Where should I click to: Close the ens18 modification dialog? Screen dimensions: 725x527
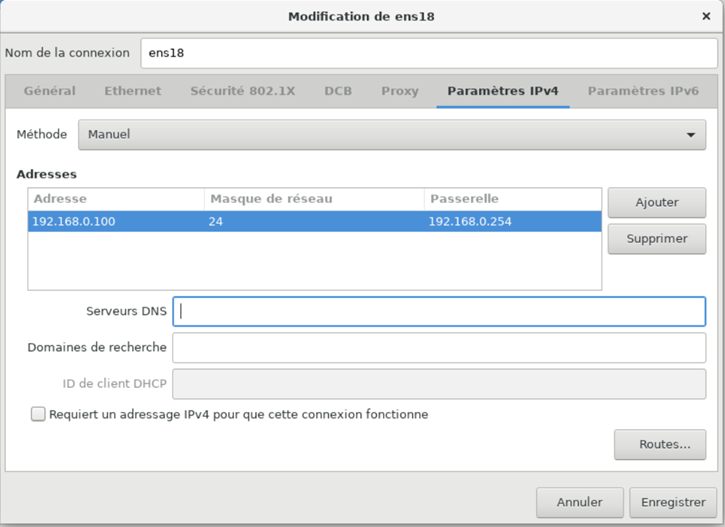pos(707,16)
